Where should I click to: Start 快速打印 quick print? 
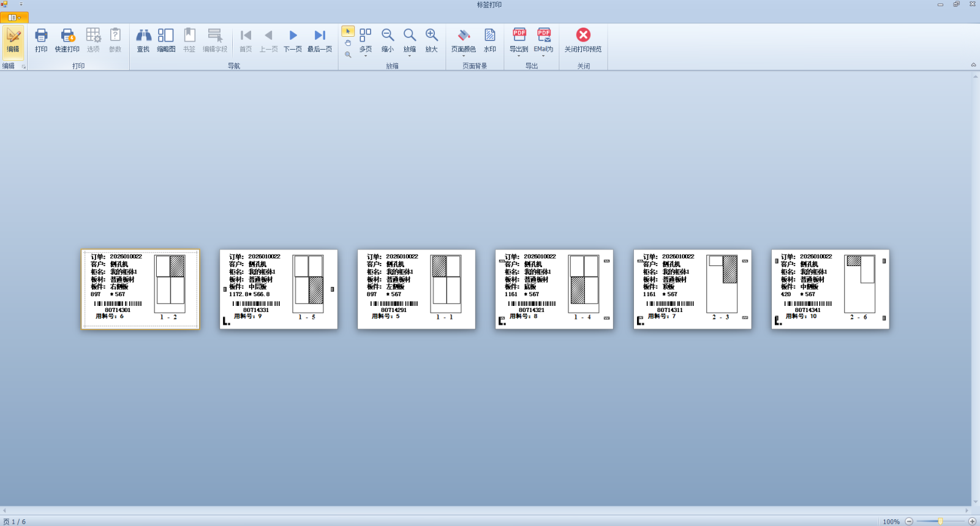tap(67, 40)
